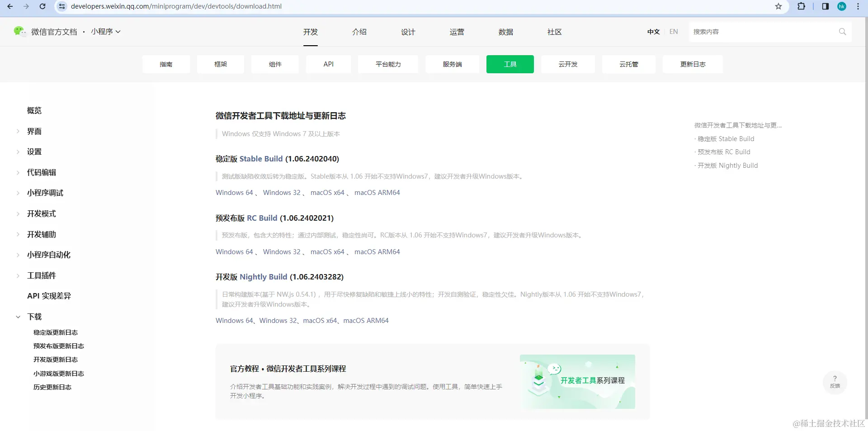Open the Nightly Build heading link
The image size is (868, 431).
(263, 277)
